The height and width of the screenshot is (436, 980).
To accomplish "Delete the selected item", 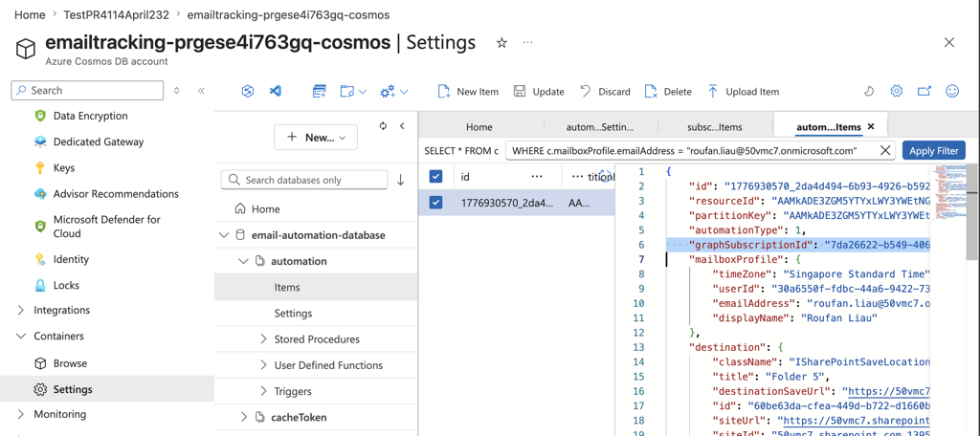I will [668, 91].
